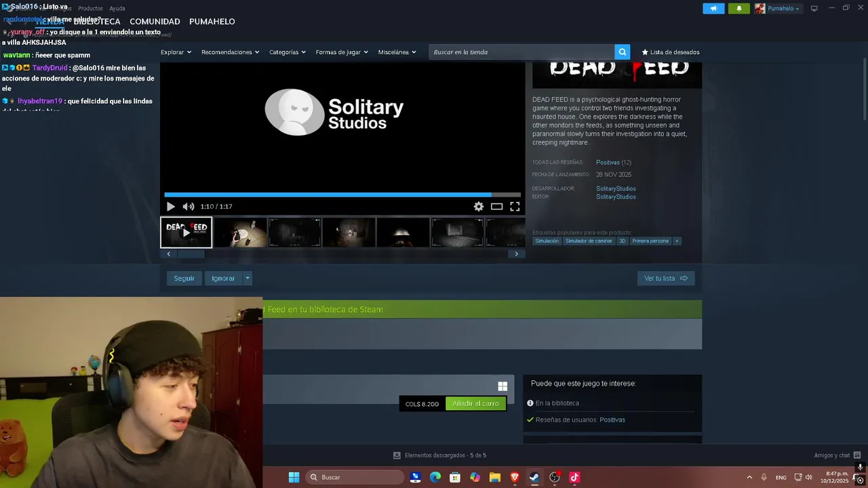Screen dimensions: 868x488
Task: Expand the Miscelánea dropdown
Action: point(397,52)
